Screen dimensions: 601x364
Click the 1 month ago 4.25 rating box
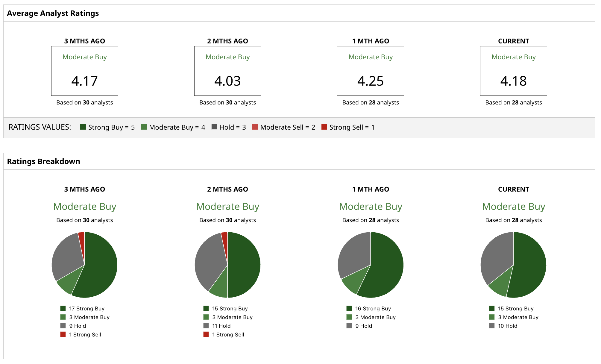point(371,71)
